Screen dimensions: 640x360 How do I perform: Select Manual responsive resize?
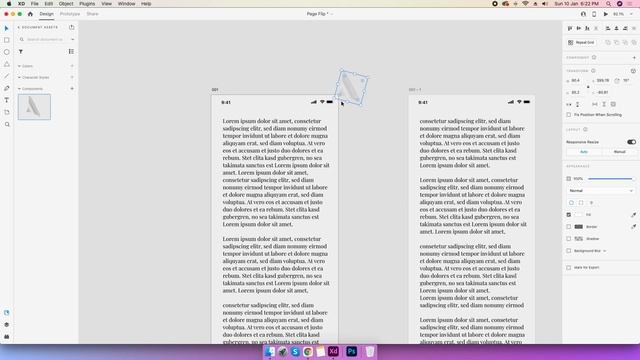(619, 152)
